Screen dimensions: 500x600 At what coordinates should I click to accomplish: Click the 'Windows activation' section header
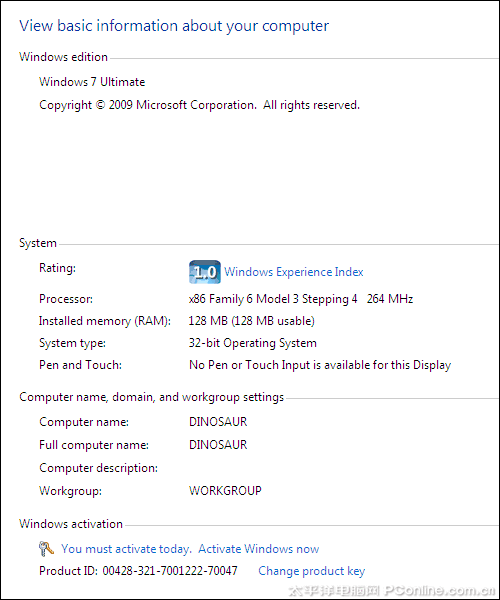coord(71,524)
